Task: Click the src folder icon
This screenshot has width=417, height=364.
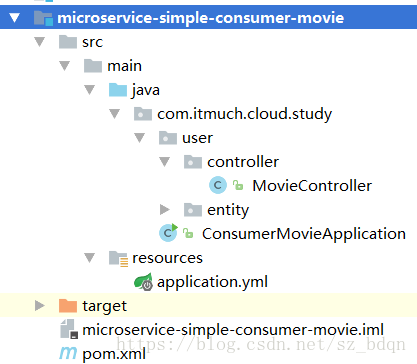Action: 68,42
